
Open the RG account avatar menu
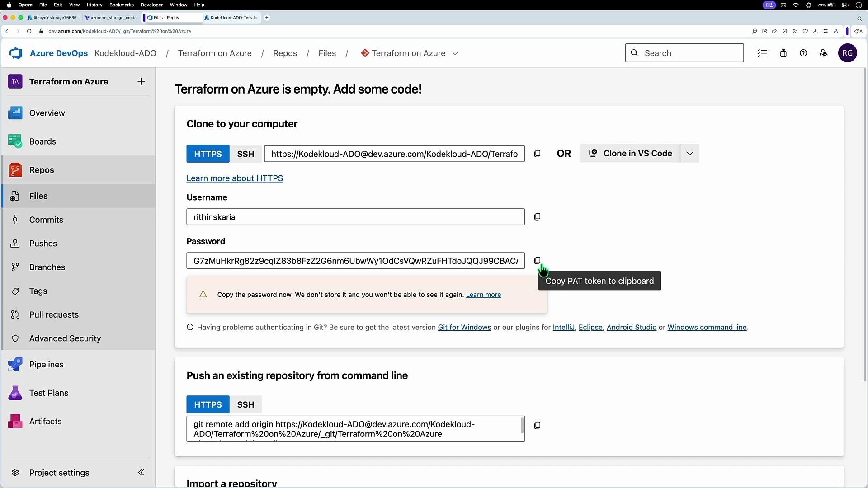[x=848, y=53]
